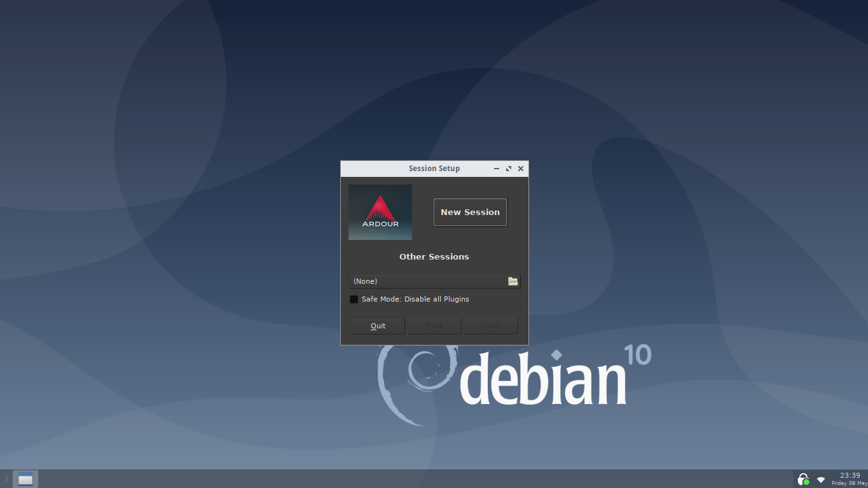
Task: Click the Friday 08 May date text
Action: [849, 484]
